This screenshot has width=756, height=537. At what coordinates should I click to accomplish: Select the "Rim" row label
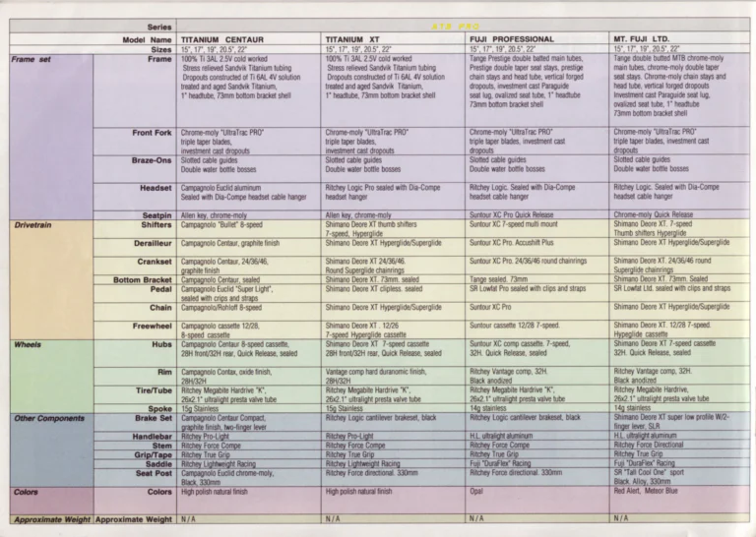pyautogui.click(x=165, y=372)
